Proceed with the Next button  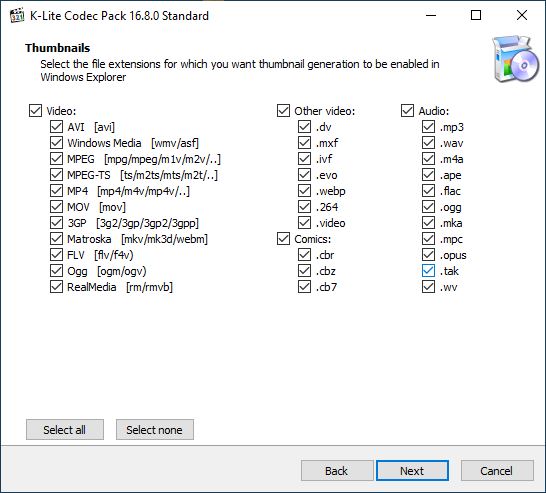(412, 471)
